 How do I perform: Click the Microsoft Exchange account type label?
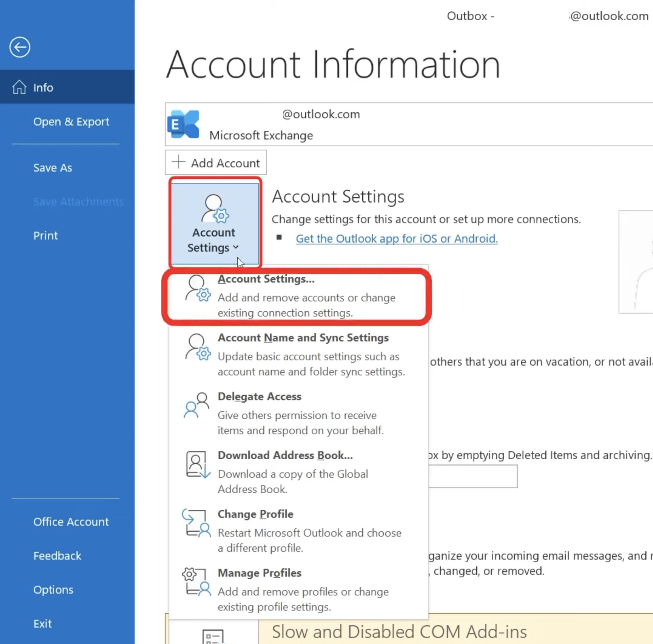(x=261, y=135)
